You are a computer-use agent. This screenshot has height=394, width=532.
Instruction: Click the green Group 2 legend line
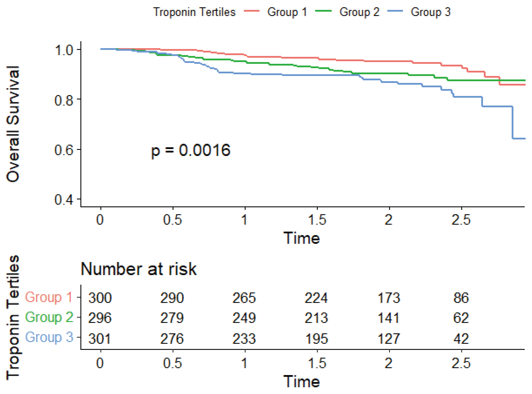323,11
